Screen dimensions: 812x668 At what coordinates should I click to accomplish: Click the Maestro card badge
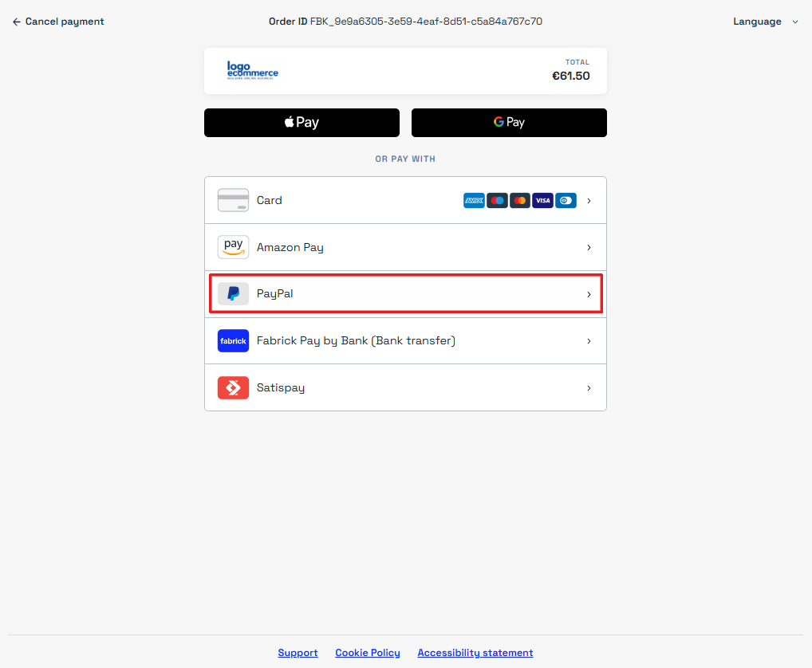pyautogui.click(x=497, y=200)
